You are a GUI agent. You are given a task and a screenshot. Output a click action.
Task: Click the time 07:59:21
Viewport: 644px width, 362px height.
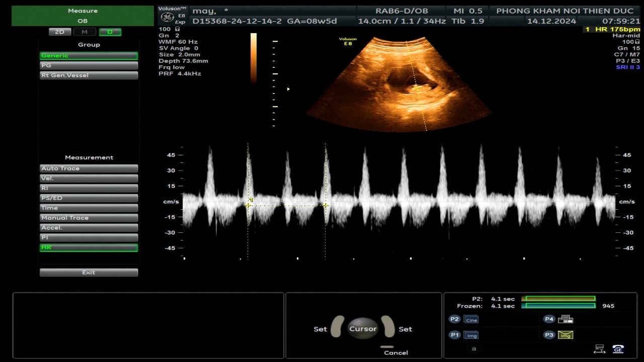click(621, 21)
